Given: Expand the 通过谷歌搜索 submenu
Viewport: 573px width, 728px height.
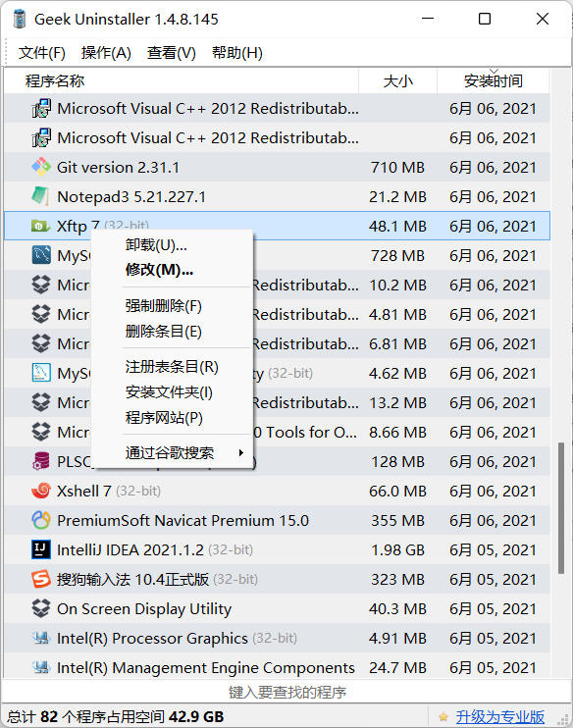Looking at the screenshot, I should pyautogui.click(x=173, y=452).
